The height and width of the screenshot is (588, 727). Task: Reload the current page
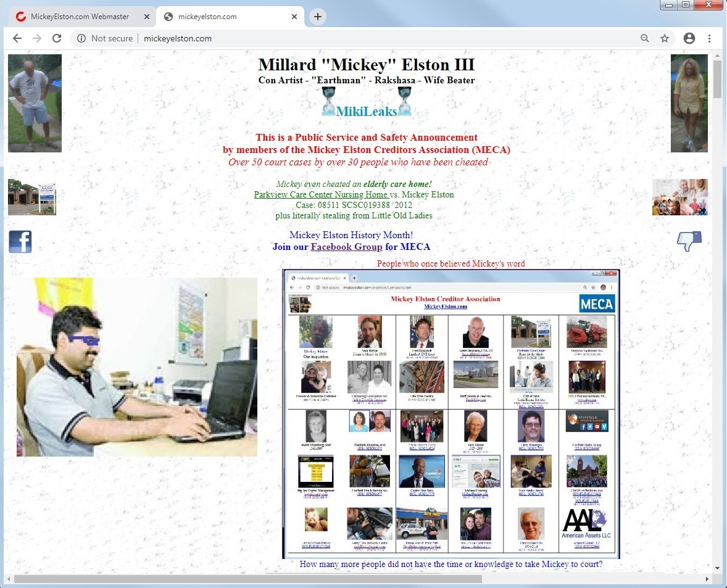click(x=57, y=38)
